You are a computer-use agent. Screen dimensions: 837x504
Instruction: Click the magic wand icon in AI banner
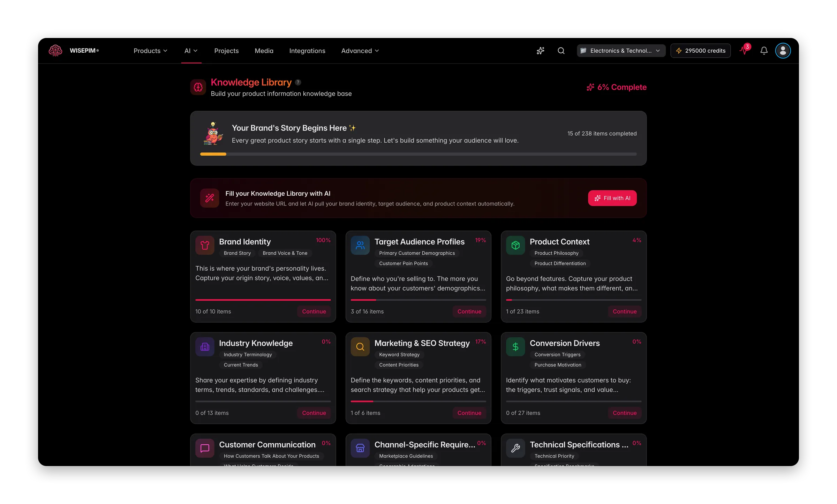tap(210, 198)
